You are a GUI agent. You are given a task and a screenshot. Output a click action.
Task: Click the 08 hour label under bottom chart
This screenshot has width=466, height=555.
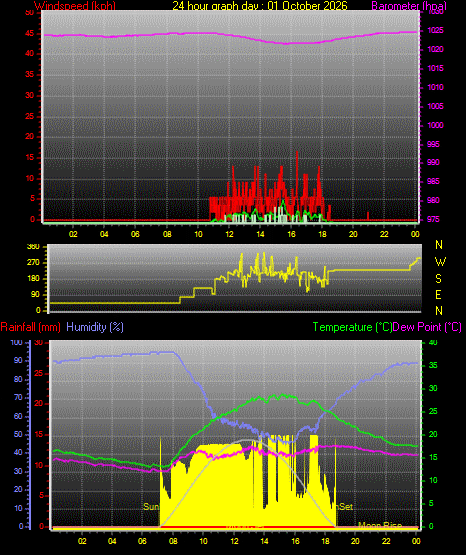point(173,541)
